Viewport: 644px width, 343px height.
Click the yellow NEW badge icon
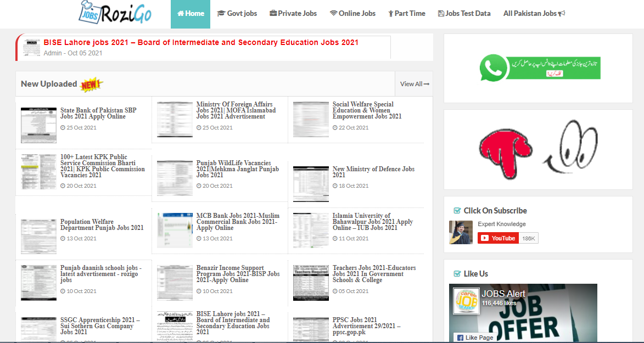click(x=91, y=85)
